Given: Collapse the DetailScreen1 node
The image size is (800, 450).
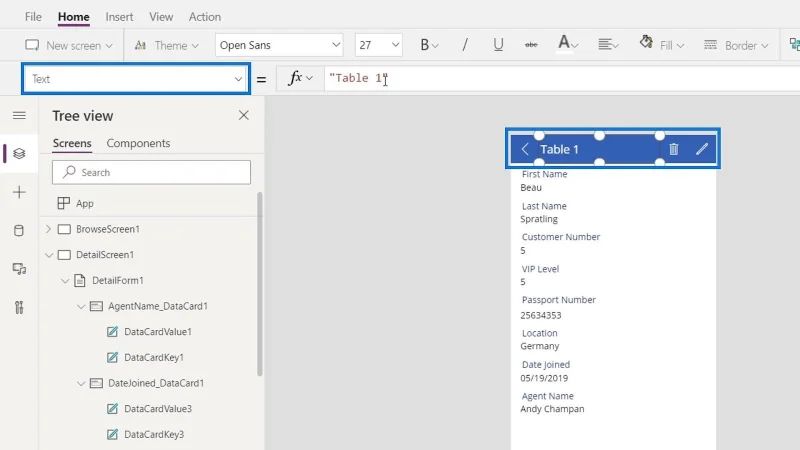Looking at the screenshot, I should pyautogui.click(x=49, y=255).
